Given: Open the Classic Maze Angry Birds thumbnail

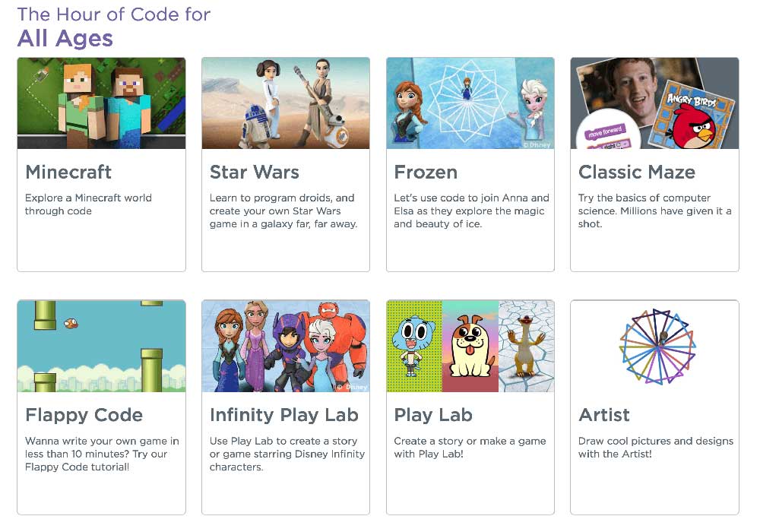Looking at the screenshot, I should tap(654, 102).
